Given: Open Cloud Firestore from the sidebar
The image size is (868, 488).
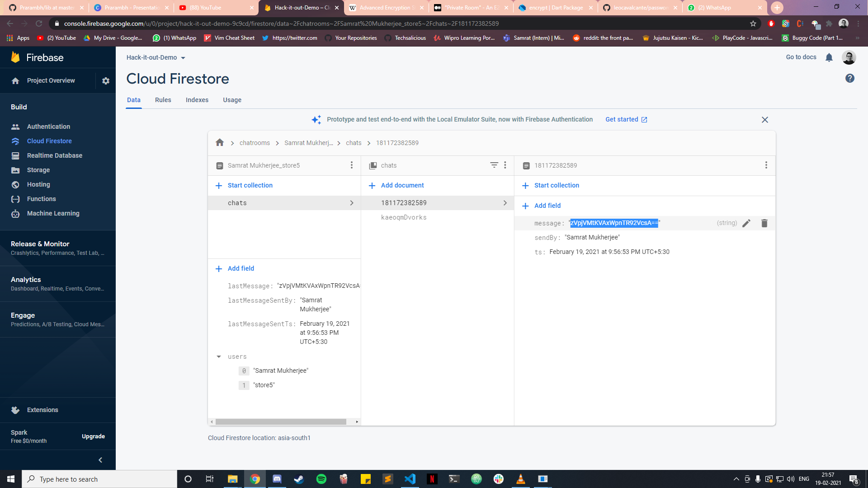Looking at the screenshot, I should click(x=49, y=141).
